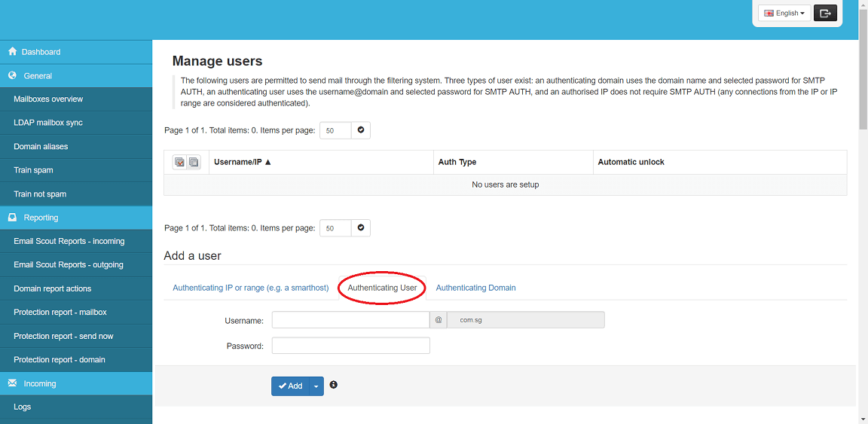Click the Add button
The width and height of the screenshot is (868, 424).
(x=290, y=386)
